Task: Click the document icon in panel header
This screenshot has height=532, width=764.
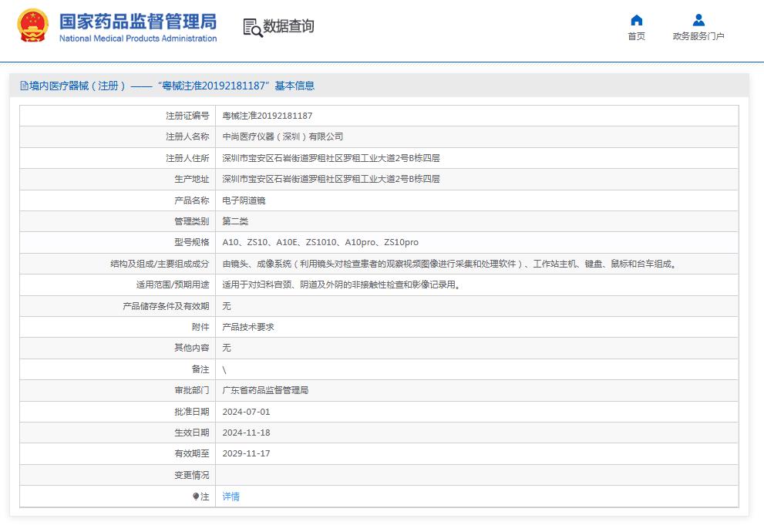Action: (x=24, y=86)
